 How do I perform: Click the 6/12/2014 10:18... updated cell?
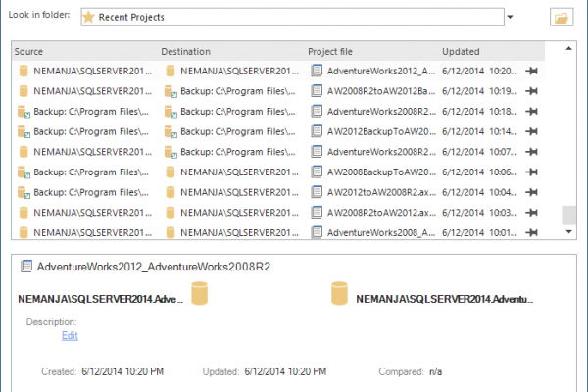(x=479, y=112)
